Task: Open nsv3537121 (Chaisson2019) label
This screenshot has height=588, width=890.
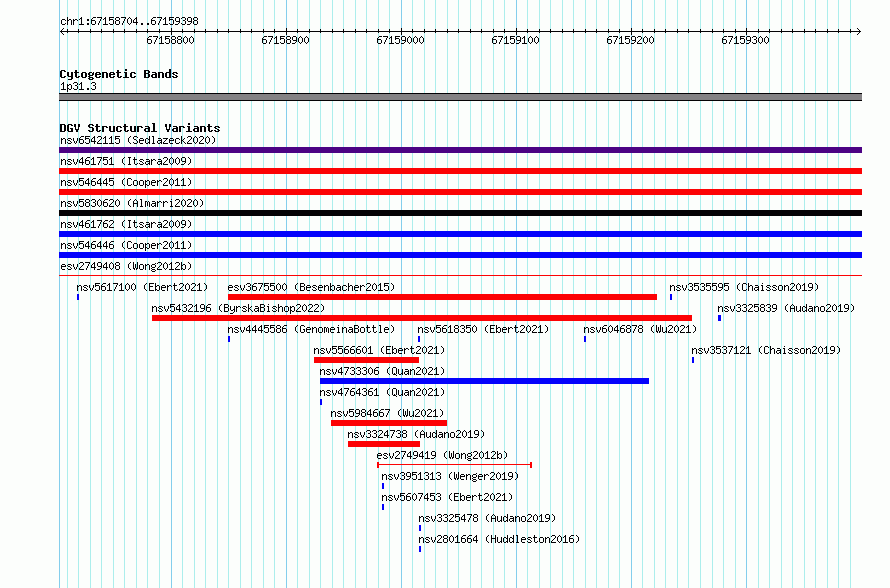Action: [x=766, y=350]
